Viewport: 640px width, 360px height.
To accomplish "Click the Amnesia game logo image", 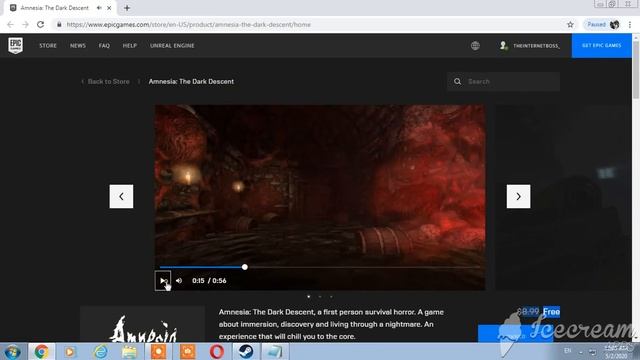I will point(142,324).
